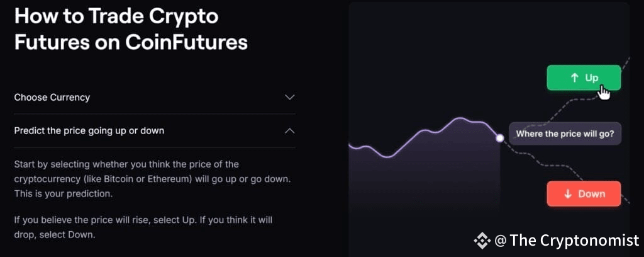Open the Choose Currency accordion label
644x257 pixels.
pos(52,98)
